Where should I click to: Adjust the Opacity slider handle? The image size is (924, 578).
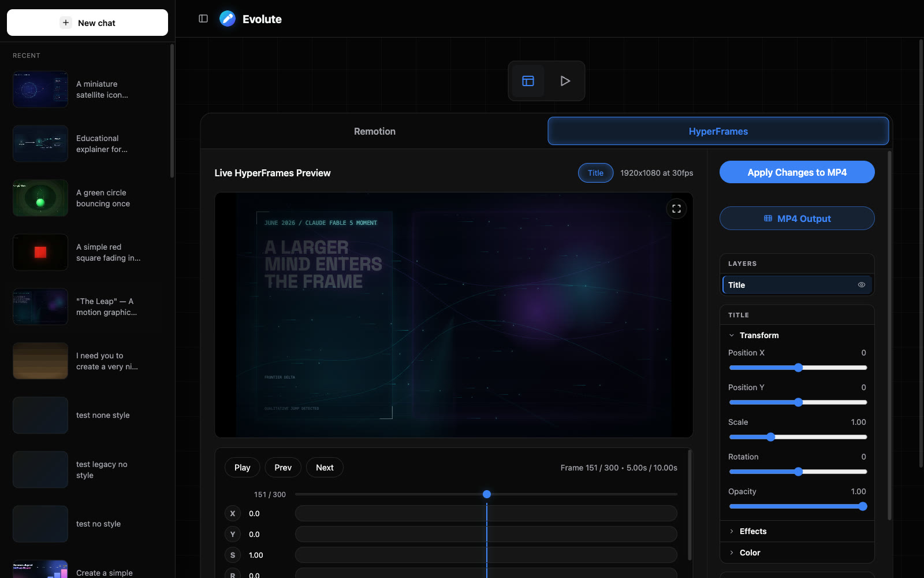[863, 506]
